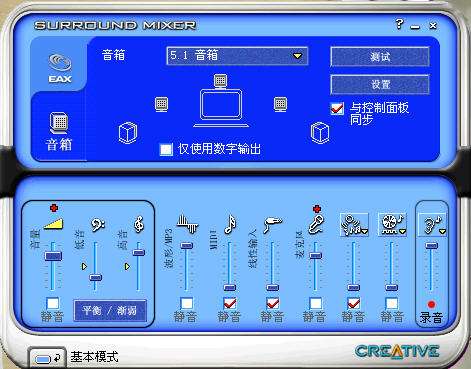Image resolution: width=471 pixels, height=369 pixels.
Task: Click the bass default marker triangle
Action: 84,266
